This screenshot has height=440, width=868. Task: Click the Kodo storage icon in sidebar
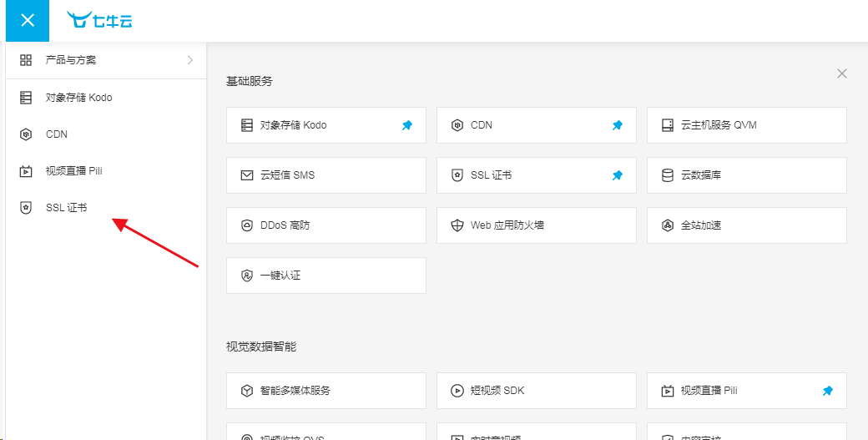pyautogui.click(x=26, y=98)
